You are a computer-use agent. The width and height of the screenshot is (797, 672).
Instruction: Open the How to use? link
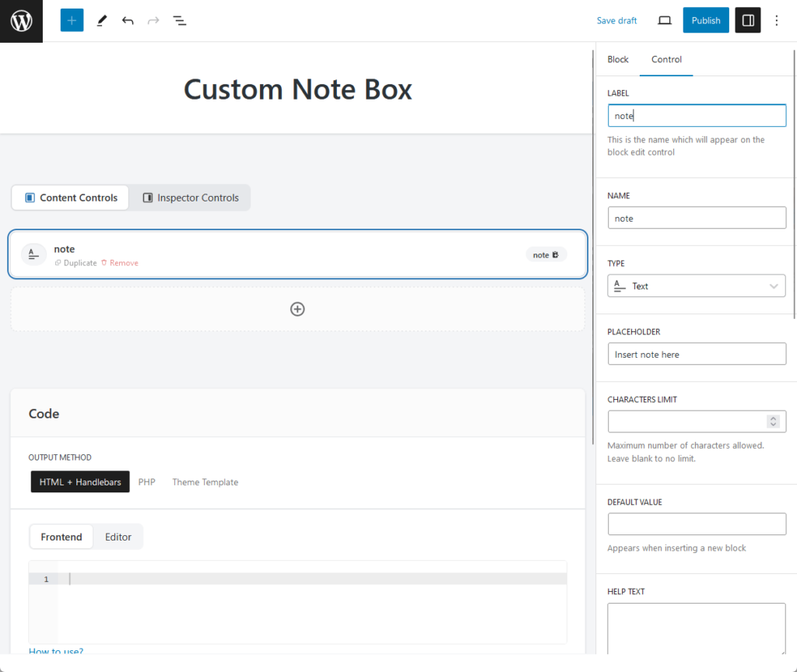pyautogui.click(x=56, y=651)
